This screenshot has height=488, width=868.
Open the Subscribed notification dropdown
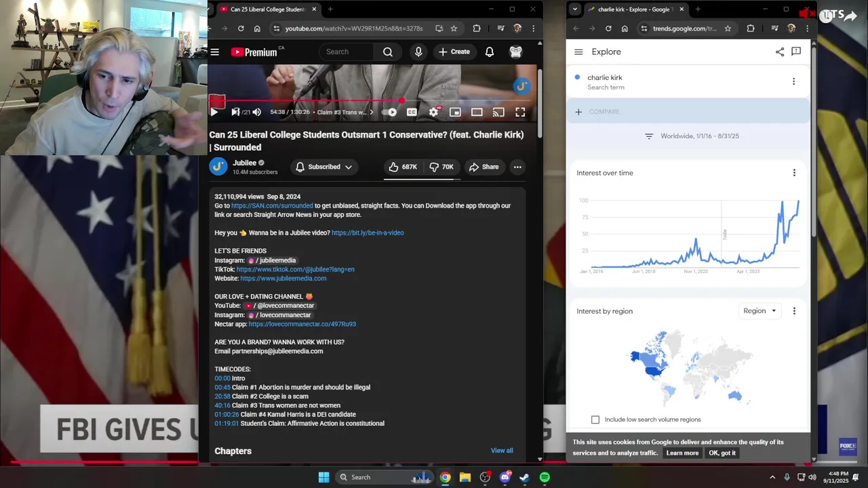(324, 167)
